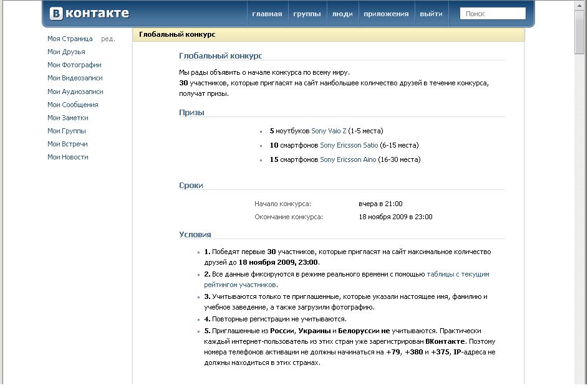Click the ред. edit link

click(108, 39)
